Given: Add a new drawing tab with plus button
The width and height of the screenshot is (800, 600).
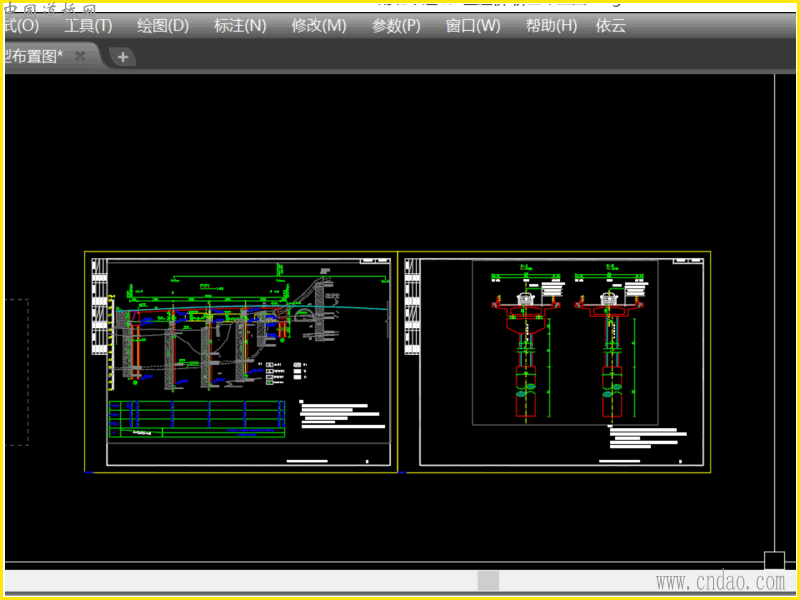Looking at the screenshot, I should (x=122, y=57).
